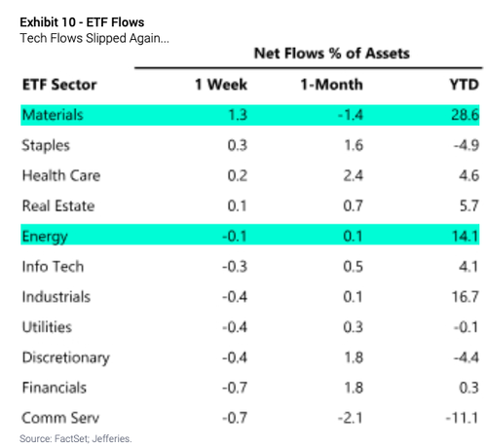Click the Financials 1 Week value -0.7

[235, 388]
